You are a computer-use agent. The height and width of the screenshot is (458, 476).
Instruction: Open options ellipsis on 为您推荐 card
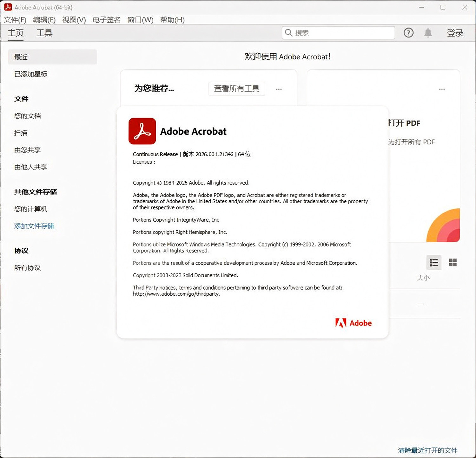click(279, 89)
